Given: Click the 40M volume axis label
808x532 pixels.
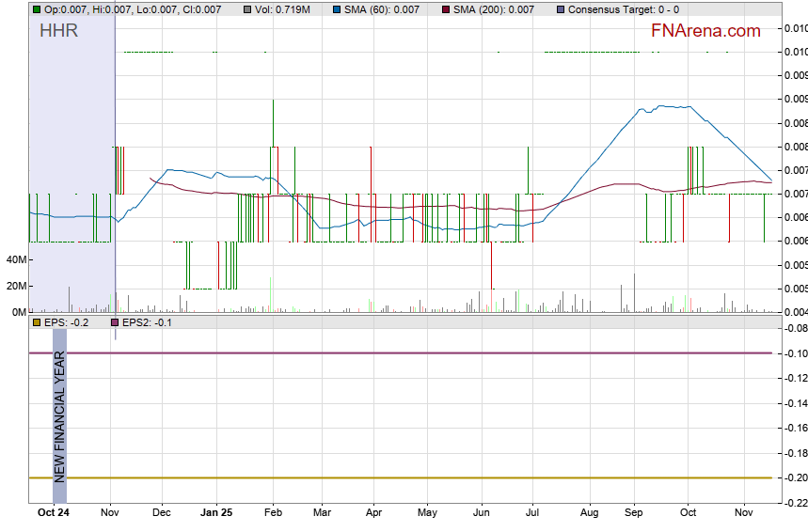Looking at the screenshot, I should coord(15,259).
